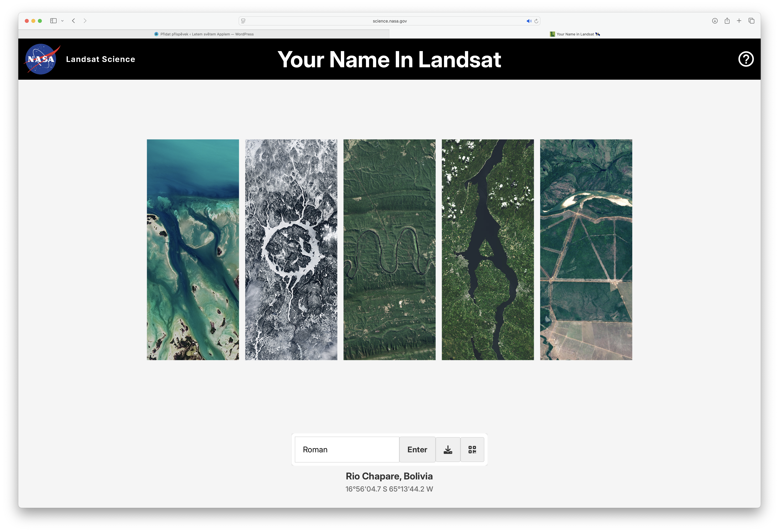Viewport: 779px width, 532px height.
Task: Add a new browser tab
Action: [739, 21]
